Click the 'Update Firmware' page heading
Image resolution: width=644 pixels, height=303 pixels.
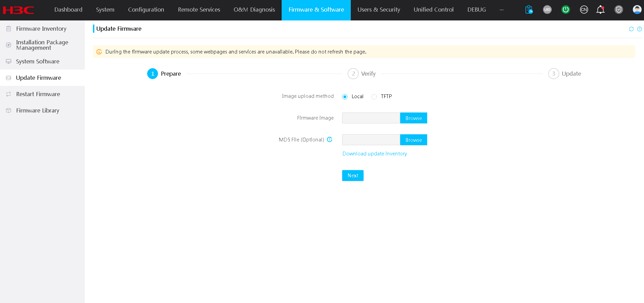click(x=119, y=29)
